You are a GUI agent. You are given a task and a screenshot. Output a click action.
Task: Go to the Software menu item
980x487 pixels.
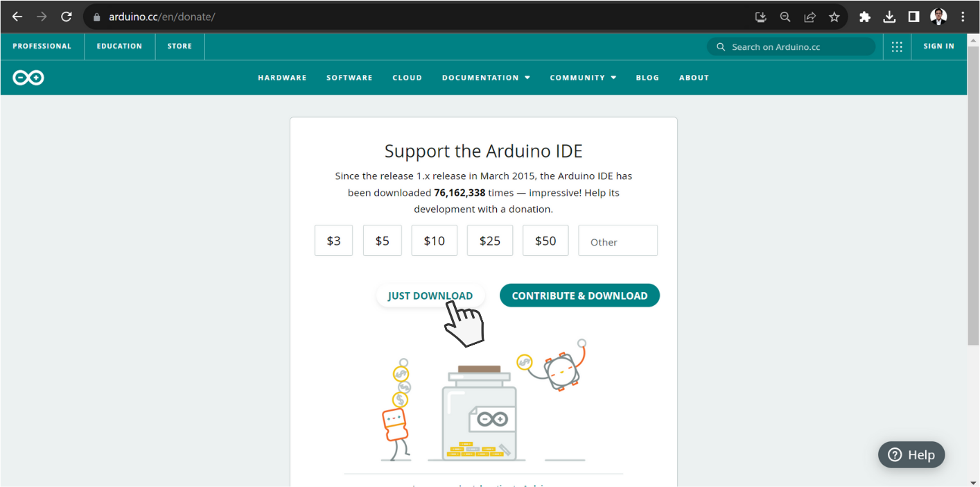pyautogui.click(x=349, y=78)
